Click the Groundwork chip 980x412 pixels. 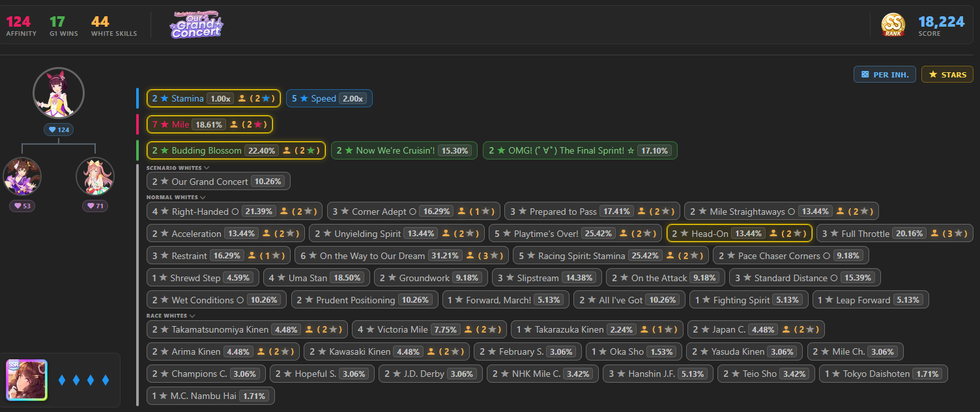pos(431,278)
